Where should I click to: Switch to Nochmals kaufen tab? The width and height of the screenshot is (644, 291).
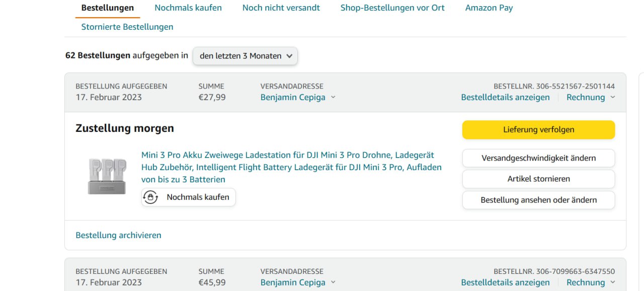coord(188,8)
